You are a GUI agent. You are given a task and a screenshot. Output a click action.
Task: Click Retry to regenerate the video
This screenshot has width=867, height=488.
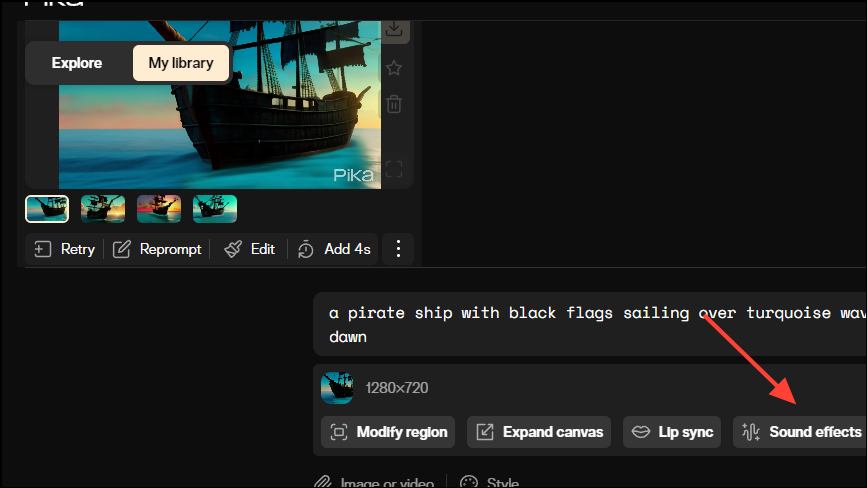65,249
